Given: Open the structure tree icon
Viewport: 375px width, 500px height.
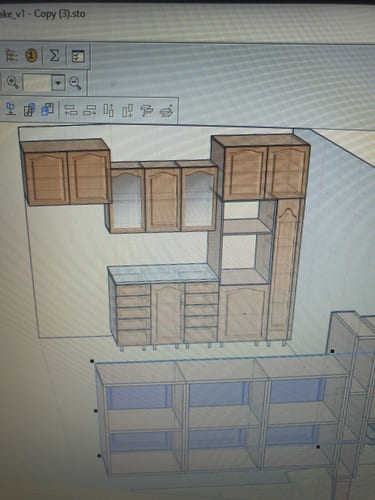Looking at the screenshot, I should [12, 55].
